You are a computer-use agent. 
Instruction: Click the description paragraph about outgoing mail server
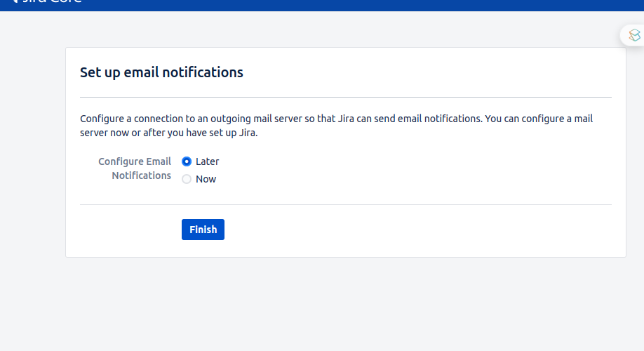pos(336,126)
